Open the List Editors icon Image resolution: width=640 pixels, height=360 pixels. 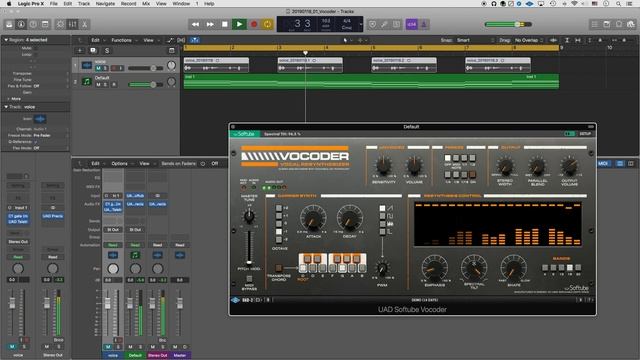(595, 24)
